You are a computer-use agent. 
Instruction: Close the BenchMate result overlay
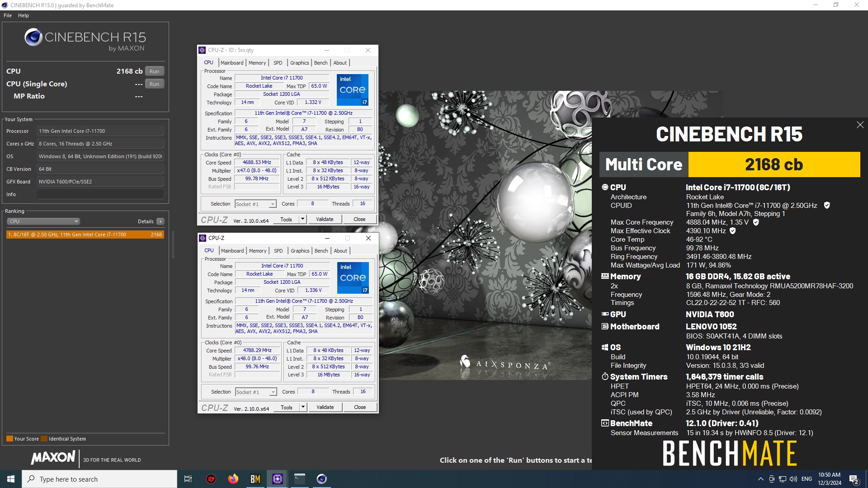[x=860, y=125]
